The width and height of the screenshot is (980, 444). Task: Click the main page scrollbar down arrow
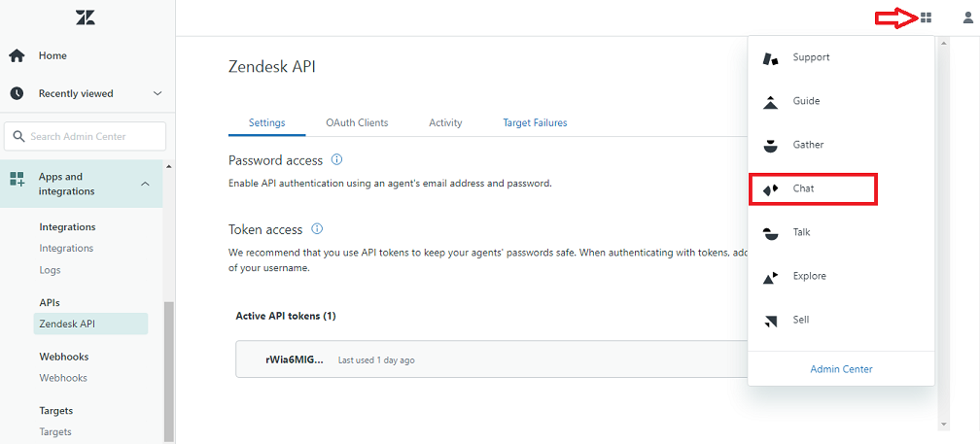click(944, 425)
